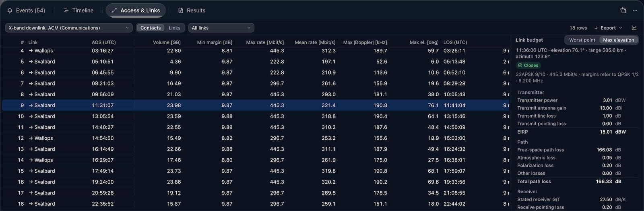Click the copy/clipboard icon at top right

point(623,10)
